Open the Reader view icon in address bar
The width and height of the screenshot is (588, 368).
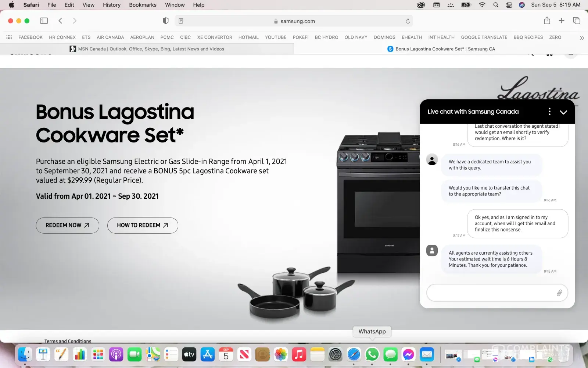(x=181, y=21)
